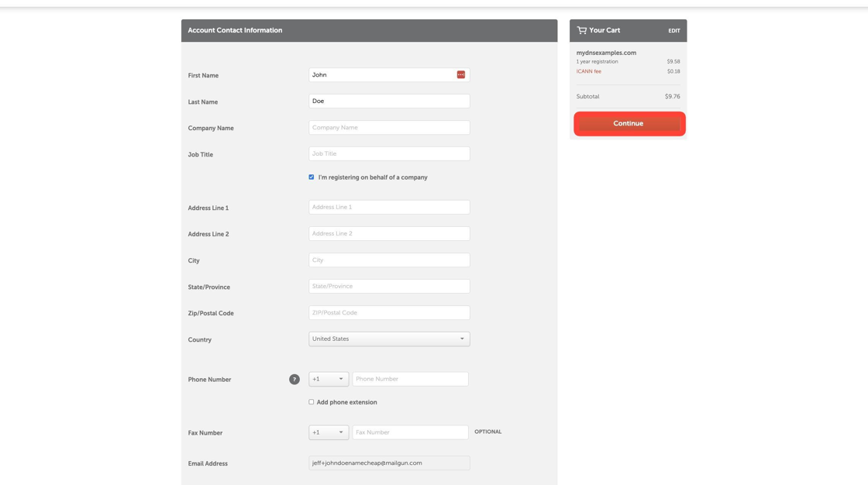Click EDIT in the Your Cart header
This screenshot has width=868, height=485.
click(x=673, y=31)
